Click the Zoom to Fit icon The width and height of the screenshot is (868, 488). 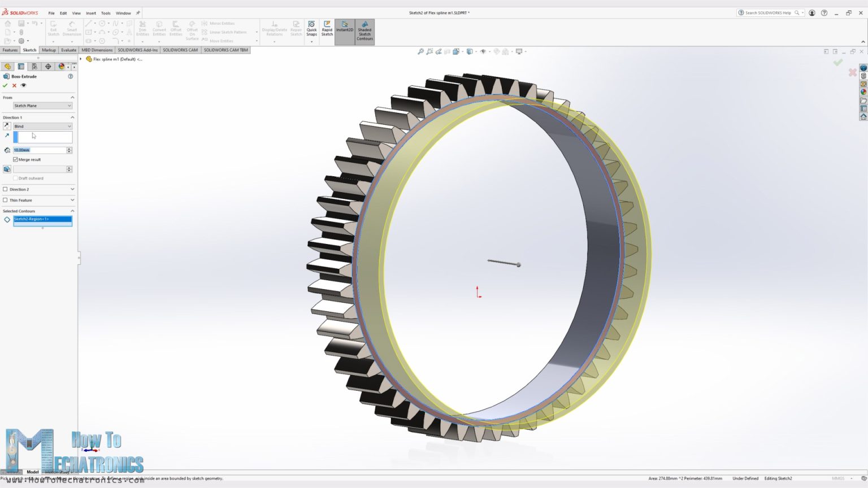coord(421,51)
